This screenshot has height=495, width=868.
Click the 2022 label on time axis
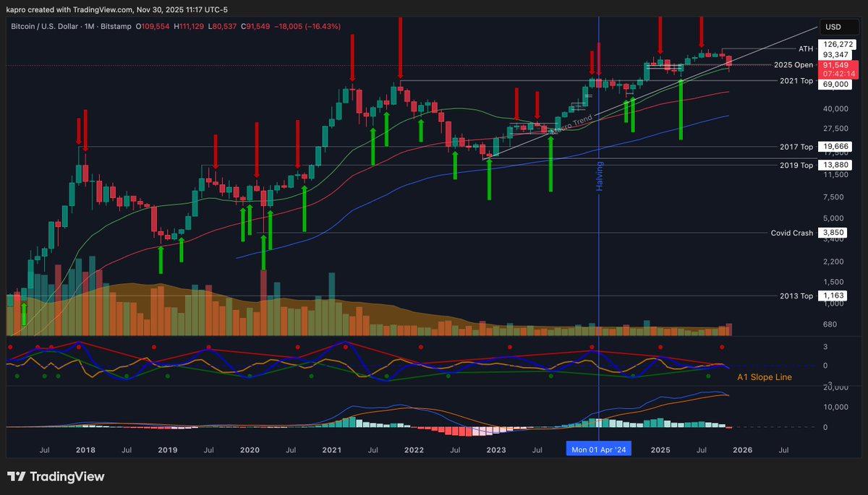click(414, 449)
